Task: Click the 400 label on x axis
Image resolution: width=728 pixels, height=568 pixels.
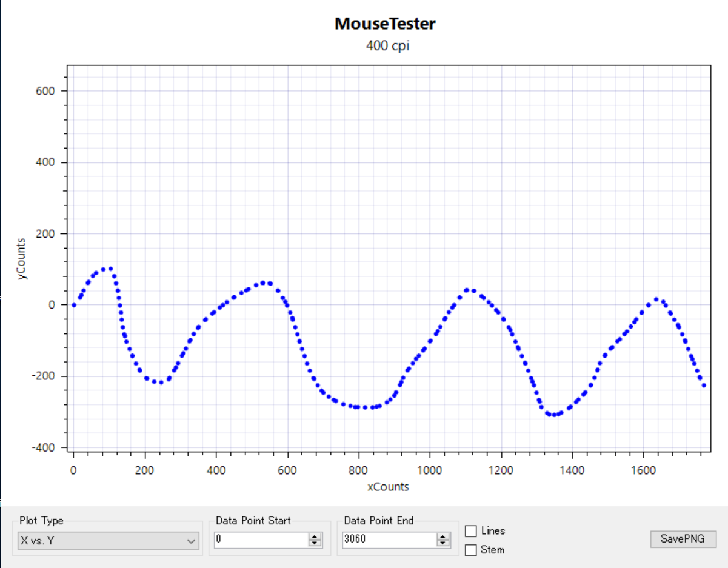Action: pyautogui.click(x=216, y=470)
